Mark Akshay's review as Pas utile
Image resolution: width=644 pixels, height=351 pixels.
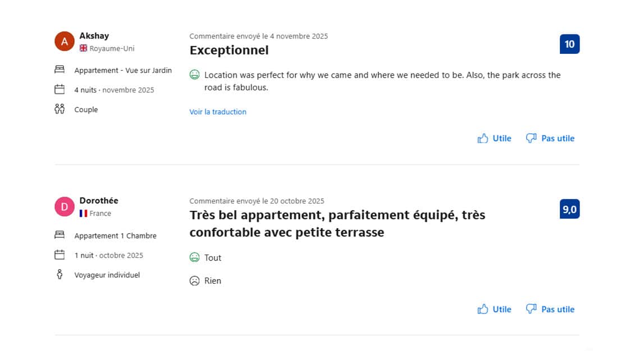(550, 138)
